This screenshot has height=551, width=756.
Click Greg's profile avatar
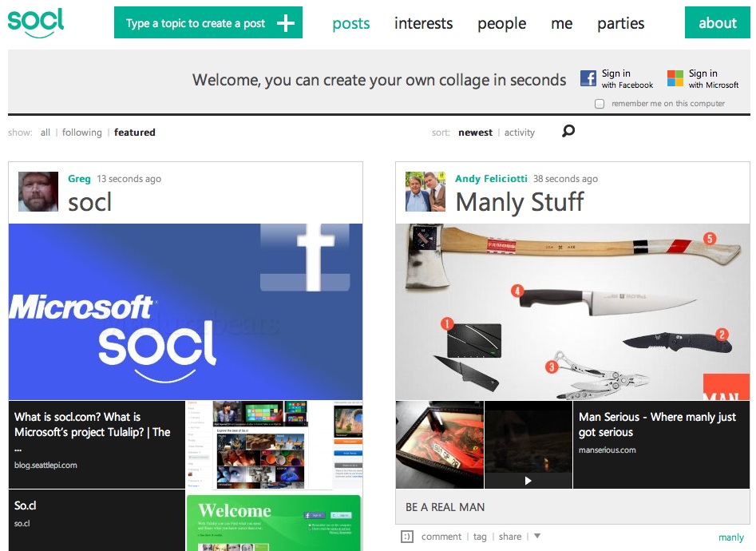click(x=38, y=192)
